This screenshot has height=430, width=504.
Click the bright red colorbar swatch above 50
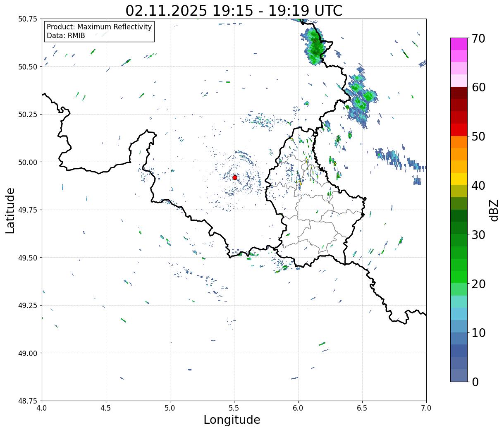pos(459,130)
